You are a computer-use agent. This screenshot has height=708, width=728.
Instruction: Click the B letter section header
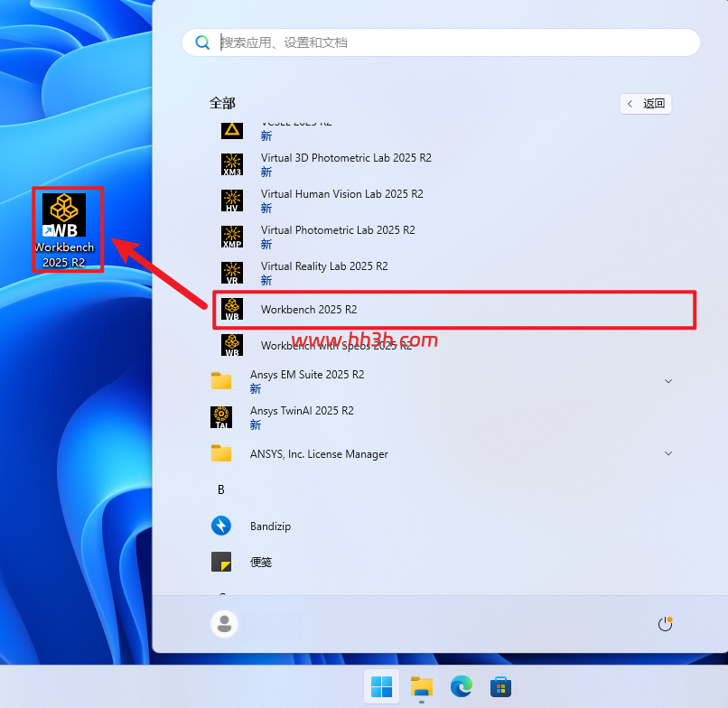pos(221,489)
